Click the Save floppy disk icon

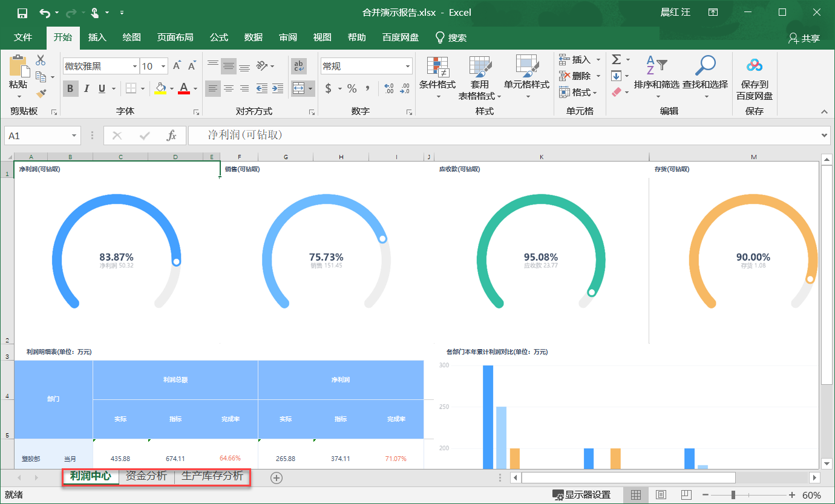22,13
